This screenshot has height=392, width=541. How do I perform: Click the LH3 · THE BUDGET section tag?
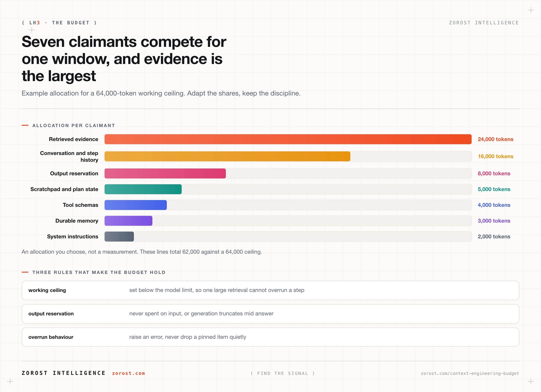tap(59, 23)
